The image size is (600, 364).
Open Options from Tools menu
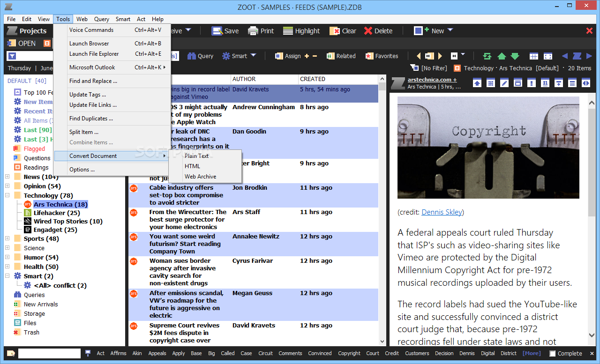[112, 170]
